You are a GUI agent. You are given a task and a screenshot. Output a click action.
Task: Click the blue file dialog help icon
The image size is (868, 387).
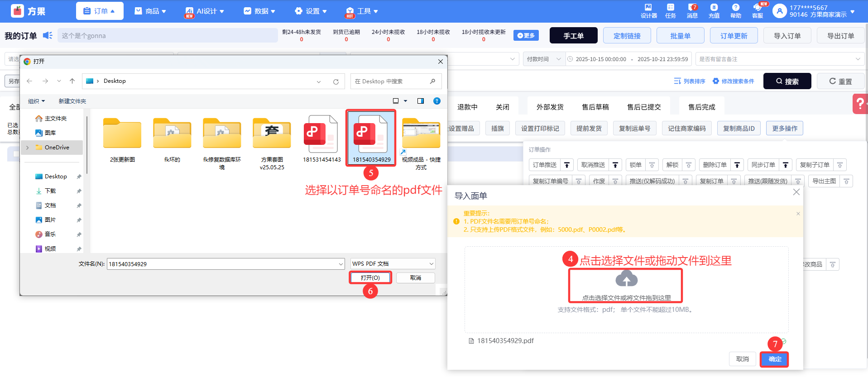[437, 101]
